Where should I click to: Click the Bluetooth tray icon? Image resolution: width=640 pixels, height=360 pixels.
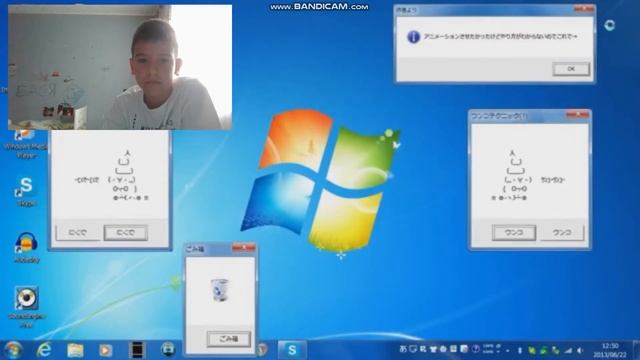[520, 351]
